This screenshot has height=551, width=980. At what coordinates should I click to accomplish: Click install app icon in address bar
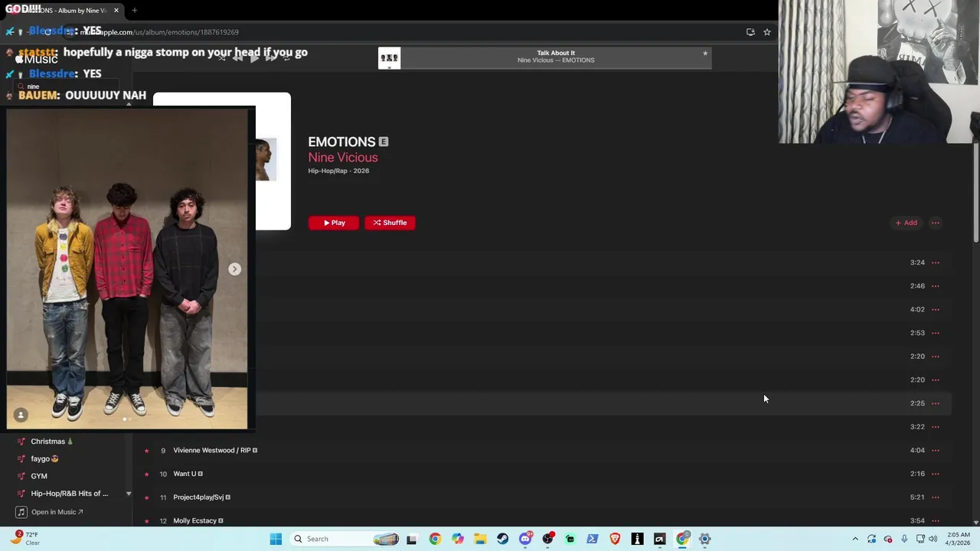tap(750, 32)
